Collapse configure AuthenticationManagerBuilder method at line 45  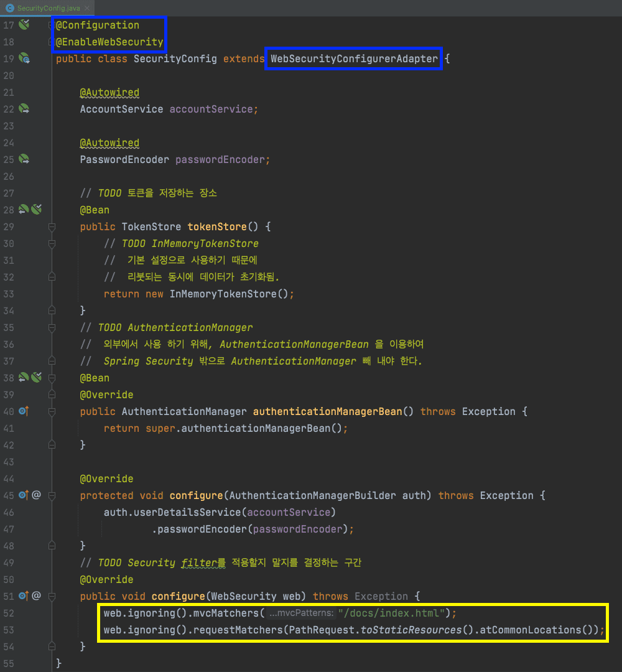click(x=52, y=495)
